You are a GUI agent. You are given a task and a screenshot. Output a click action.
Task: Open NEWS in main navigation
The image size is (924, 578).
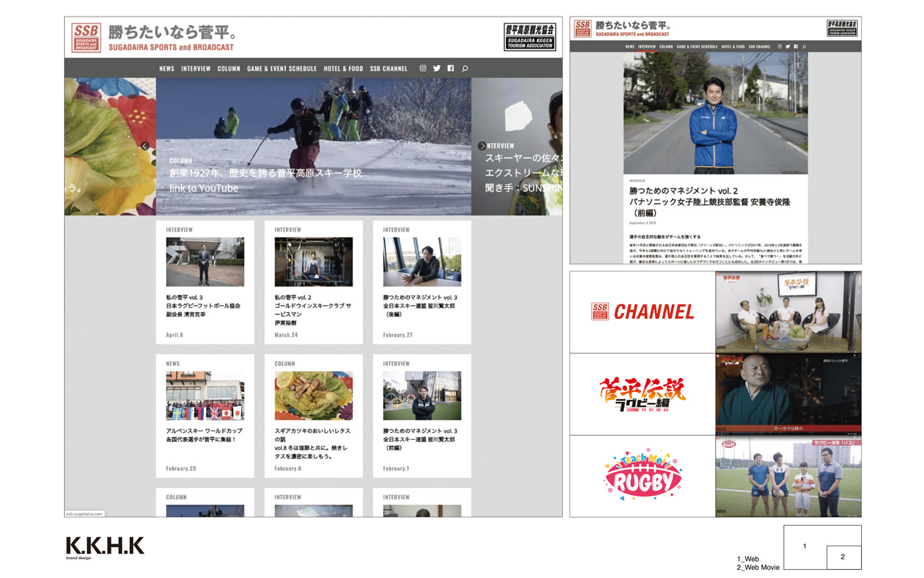point(167,68)
